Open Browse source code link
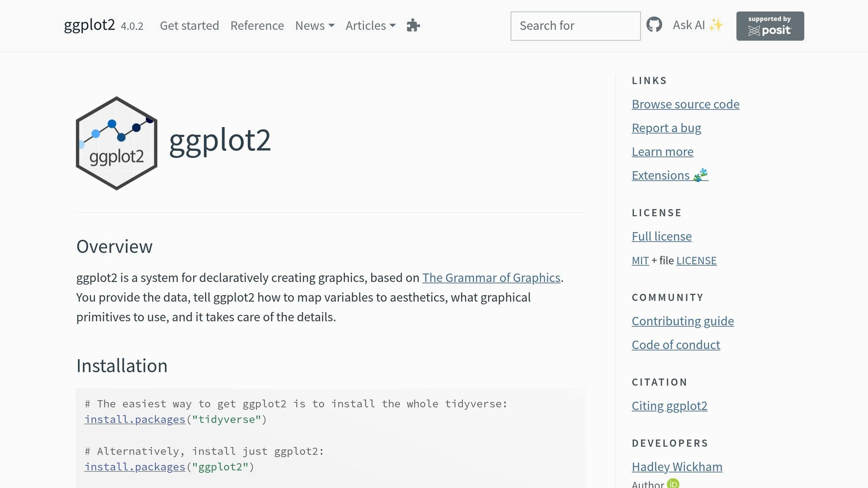Screen dimensions: 868x488 click(685, 104)
